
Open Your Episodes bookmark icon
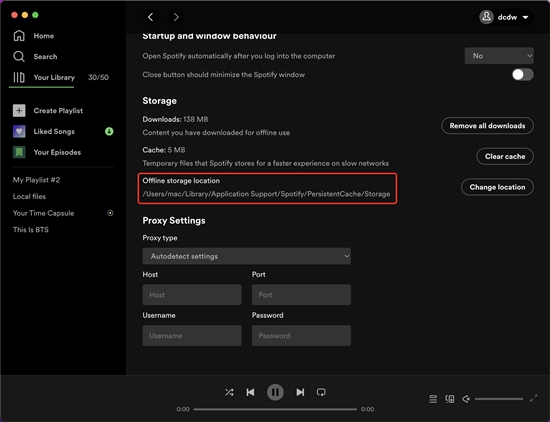tap(19, 152)
